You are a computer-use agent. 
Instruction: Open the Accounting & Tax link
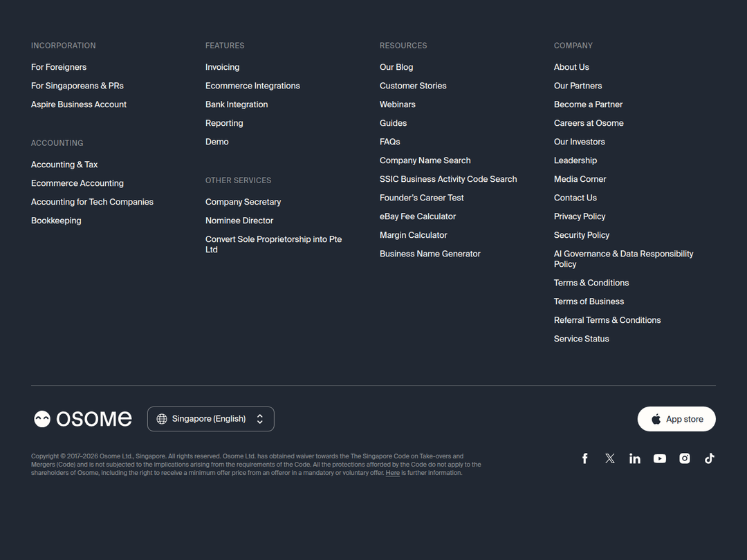click(x=64, y=165)
